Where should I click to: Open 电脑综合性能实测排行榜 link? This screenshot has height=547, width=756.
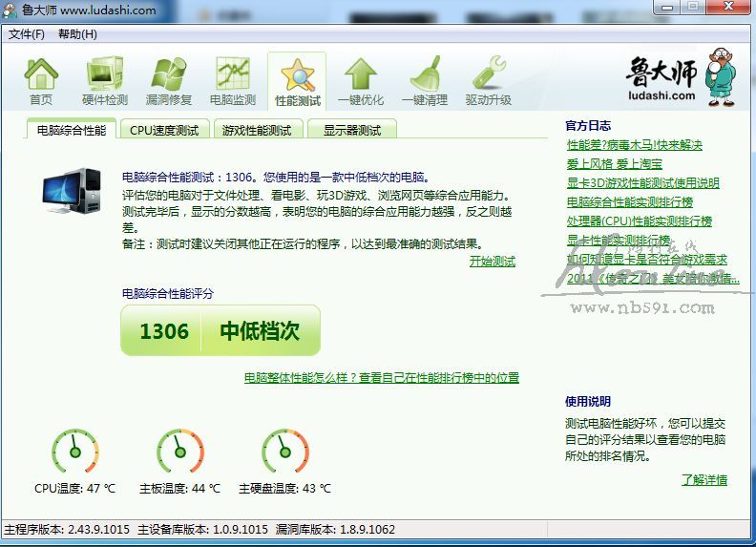click(630, 202)
